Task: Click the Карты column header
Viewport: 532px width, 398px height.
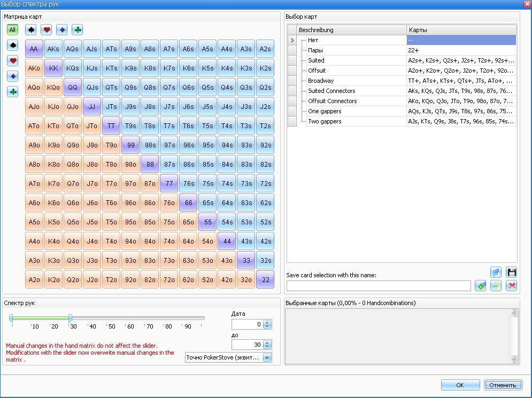Action: point(461,30)
